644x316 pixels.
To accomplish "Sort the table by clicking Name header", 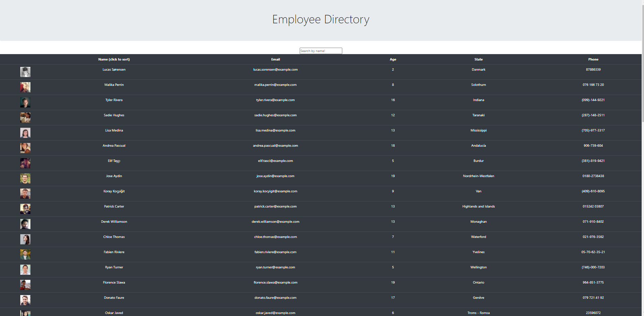I will coord(114,59).
